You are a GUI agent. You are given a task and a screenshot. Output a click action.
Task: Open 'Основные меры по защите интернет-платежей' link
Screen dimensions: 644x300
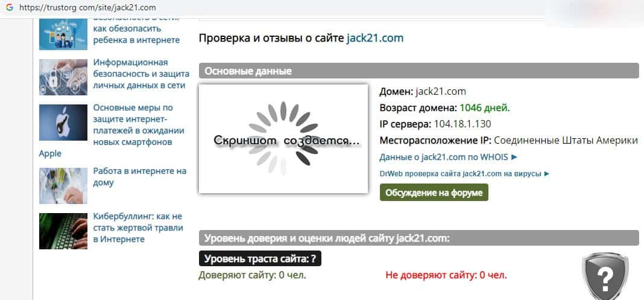[139, 125]
